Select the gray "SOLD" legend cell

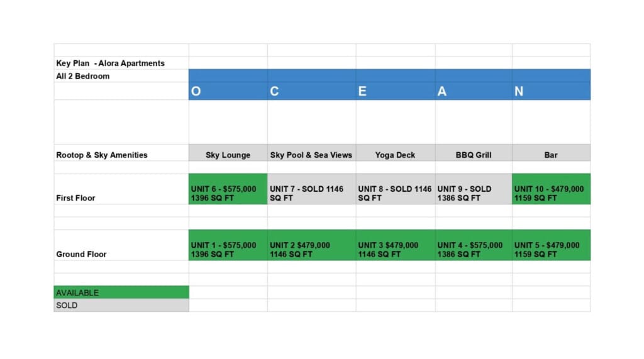tap(121, 305)
